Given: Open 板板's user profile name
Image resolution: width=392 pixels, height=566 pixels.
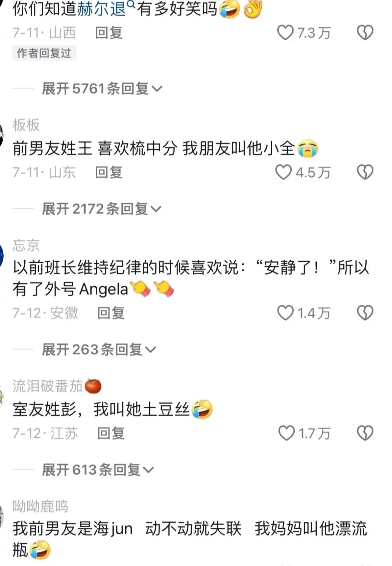Looking at the screenshot, I should point(26,125).
